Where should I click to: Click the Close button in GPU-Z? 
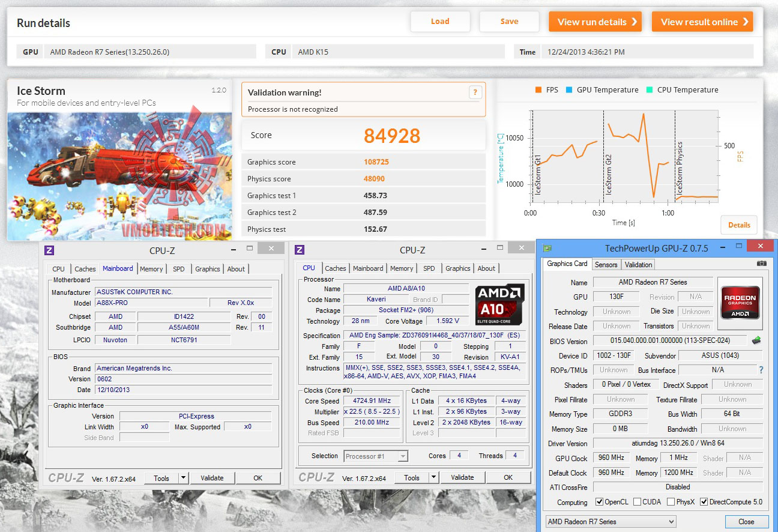(747, 522)
